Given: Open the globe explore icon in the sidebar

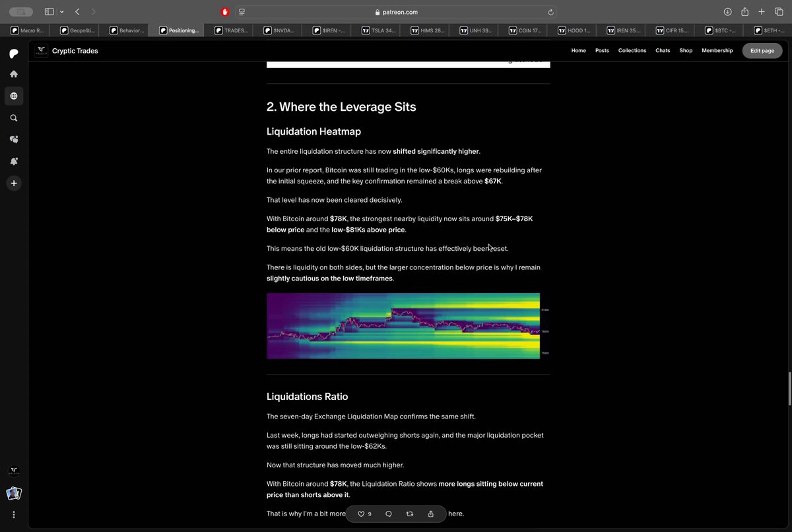Looking at the screenshot, I should [14, 96].
